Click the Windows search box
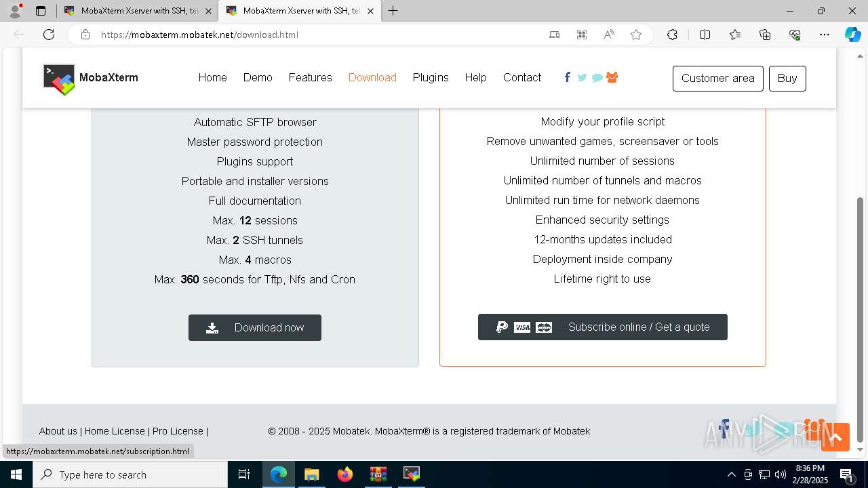The width and height of the screenshot is (868, 488). [x=130, y=474]
